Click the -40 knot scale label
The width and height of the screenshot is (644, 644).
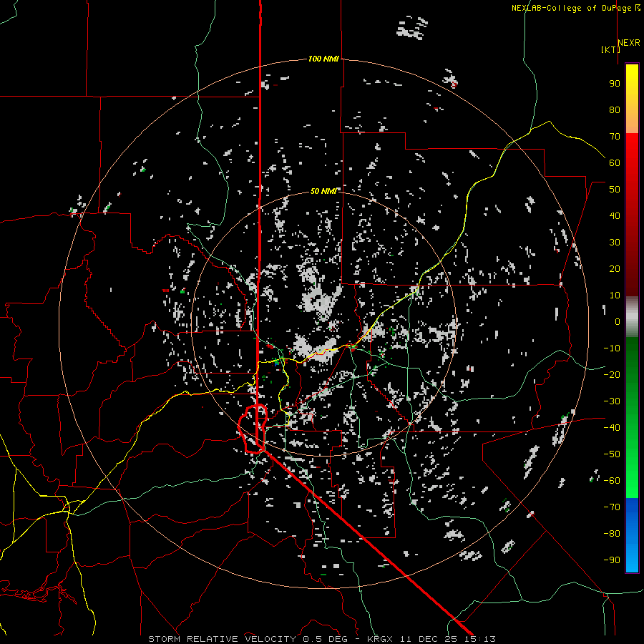coord(612,428)
